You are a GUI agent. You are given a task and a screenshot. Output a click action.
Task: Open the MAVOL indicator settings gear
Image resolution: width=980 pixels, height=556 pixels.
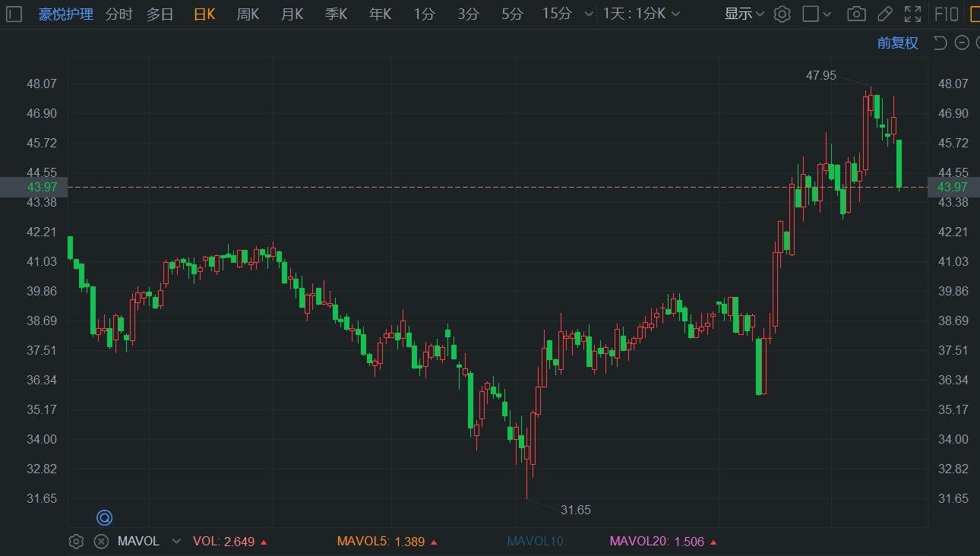[x=76, y=542]
